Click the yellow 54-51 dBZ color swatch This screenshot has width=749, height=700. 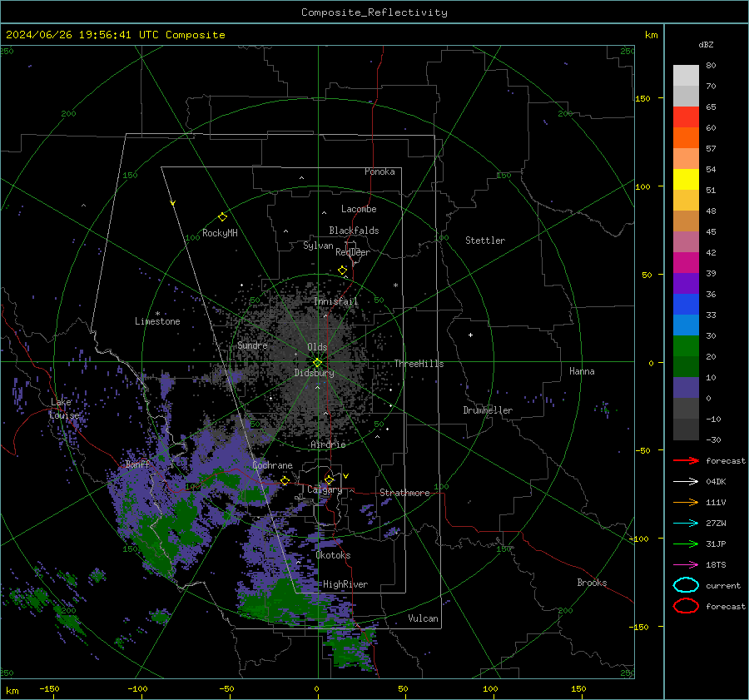tap(686, 180)
